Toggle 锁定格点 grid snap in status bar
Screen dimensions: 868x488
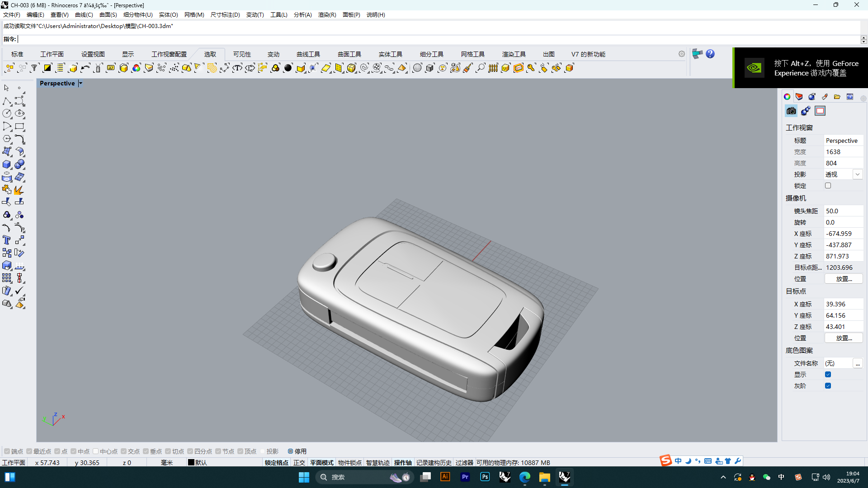click(277, 463)
